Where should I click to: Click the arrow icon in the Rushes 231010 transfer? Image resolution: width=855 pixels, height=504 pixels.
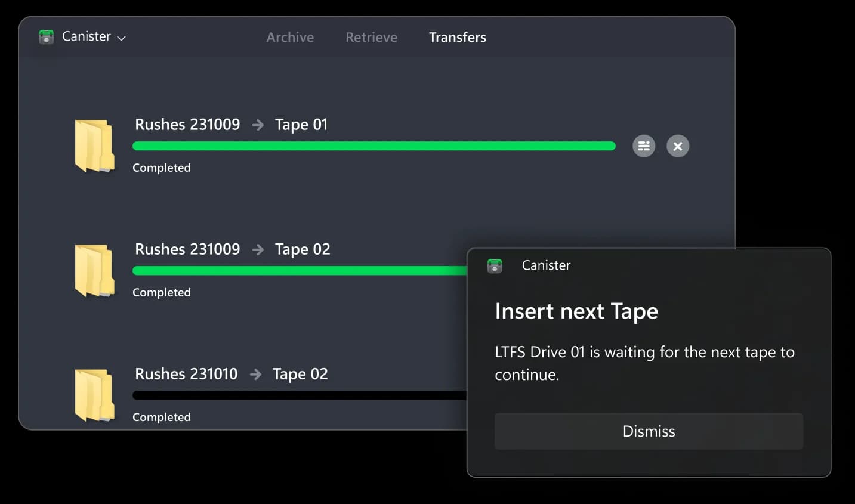[255, 375]
